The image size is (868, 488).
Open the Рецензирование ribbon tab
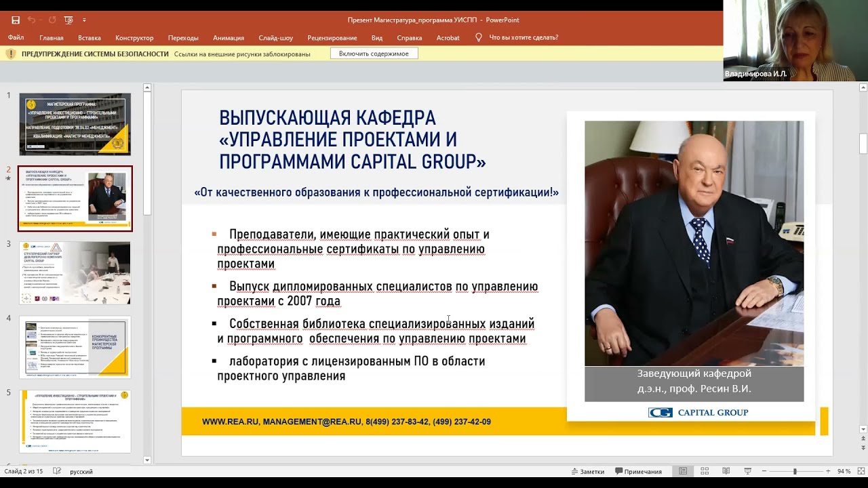point(332,37)
